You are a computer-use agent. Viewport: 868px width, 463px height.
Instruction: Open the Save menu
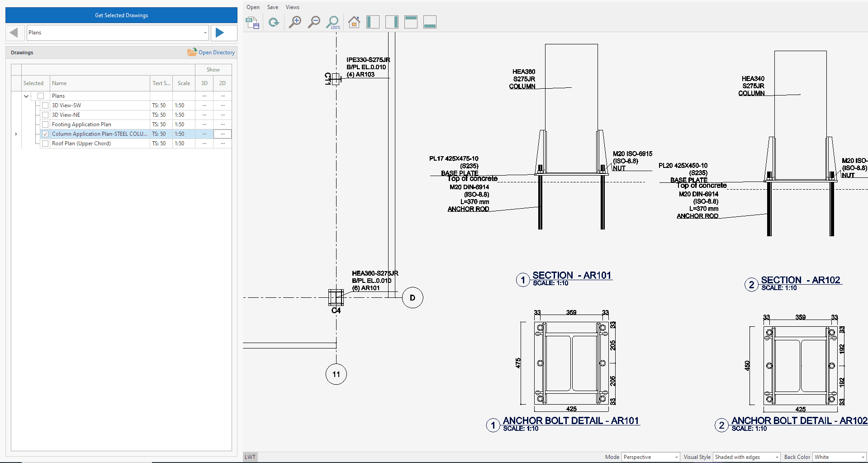tap(272, 7)
